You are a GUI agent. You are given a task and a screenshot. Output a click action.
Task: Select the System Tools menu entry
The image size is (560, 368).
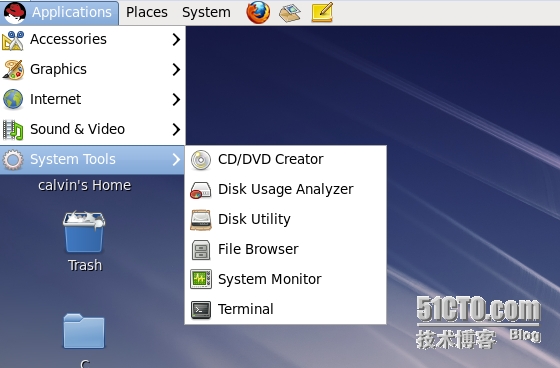click(92, 160)
